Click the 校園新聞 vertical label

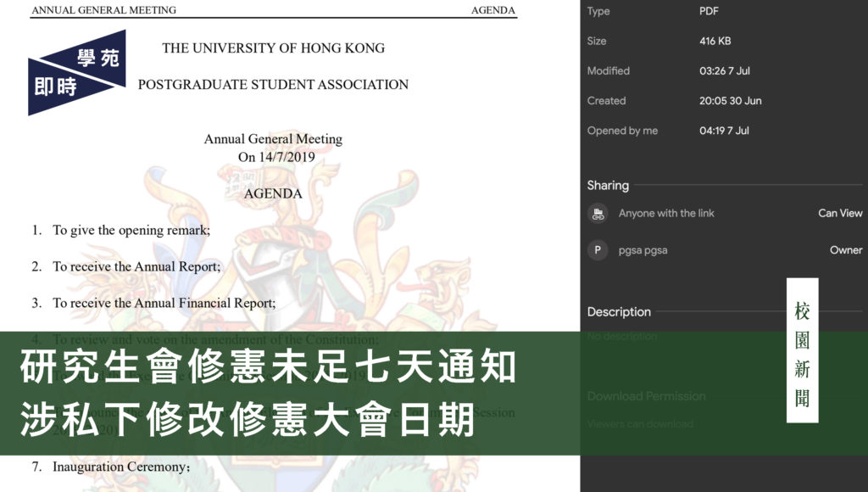[802, 350]
